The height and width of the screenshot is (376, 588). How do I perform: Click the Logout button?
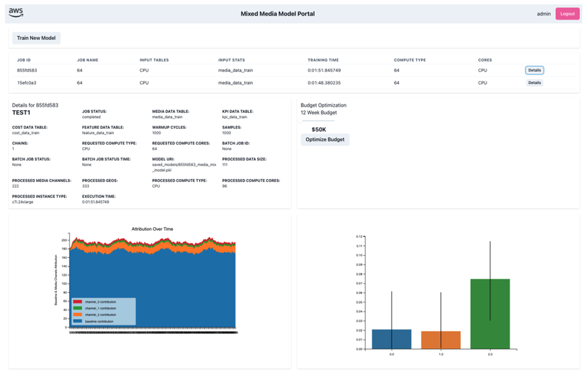coord(568,13)
